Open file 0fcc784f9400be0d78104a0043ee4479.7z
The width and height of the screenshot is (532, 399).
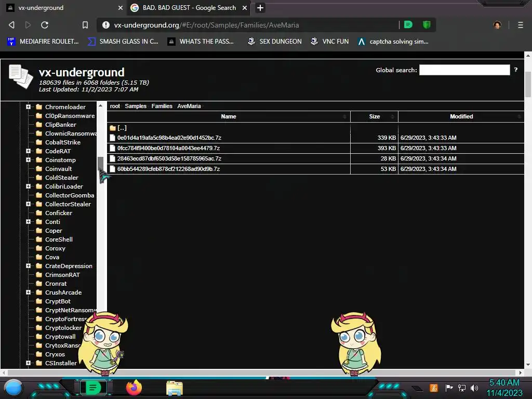coord(169,148)
